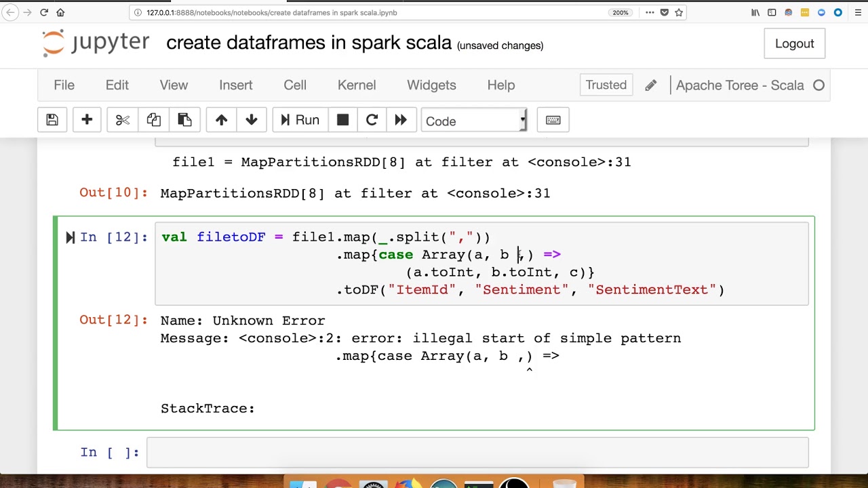Click into the In [12] code editor
This screenshot has width=868, height=488.
tap(481, 264)
